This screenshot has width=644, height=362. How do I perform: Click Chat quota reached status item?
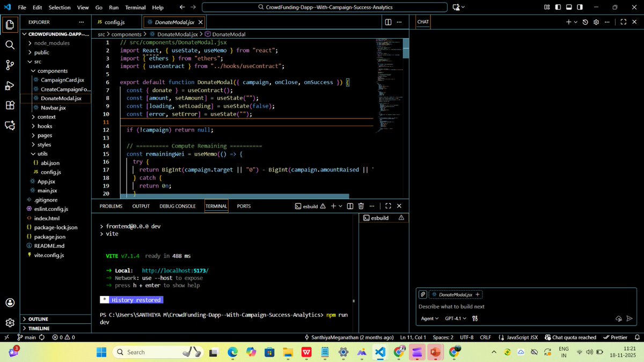pos(570,337)
